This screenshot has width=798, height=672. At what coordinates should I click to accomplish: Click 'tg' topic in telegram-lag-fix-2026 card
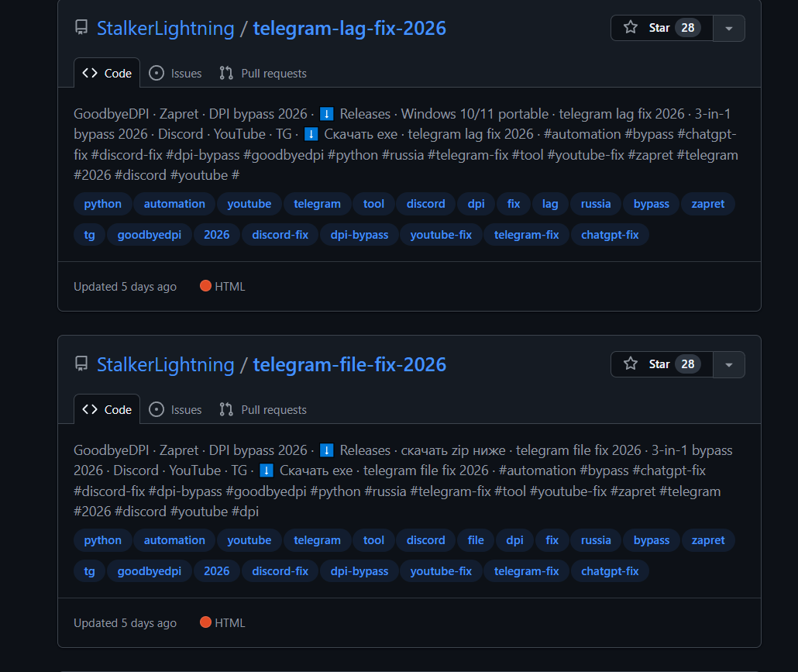(x=90, y=235)
